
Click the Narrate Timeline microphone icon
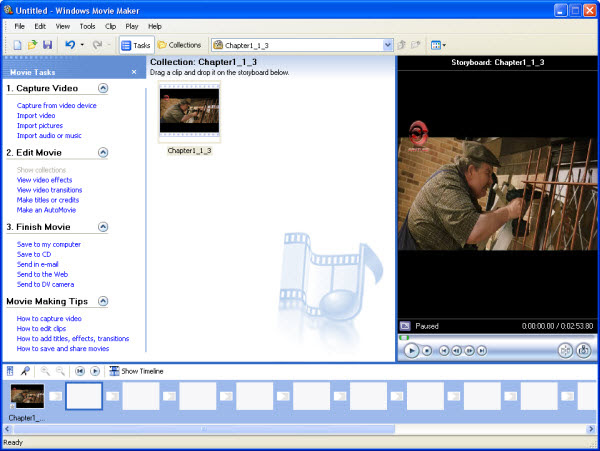25,371
